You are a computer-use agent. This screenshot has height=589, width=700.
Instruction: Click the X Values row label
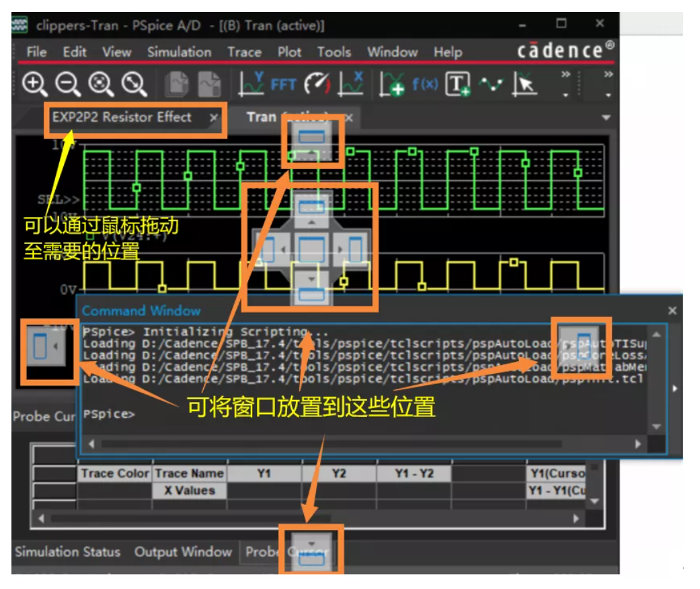189,490
